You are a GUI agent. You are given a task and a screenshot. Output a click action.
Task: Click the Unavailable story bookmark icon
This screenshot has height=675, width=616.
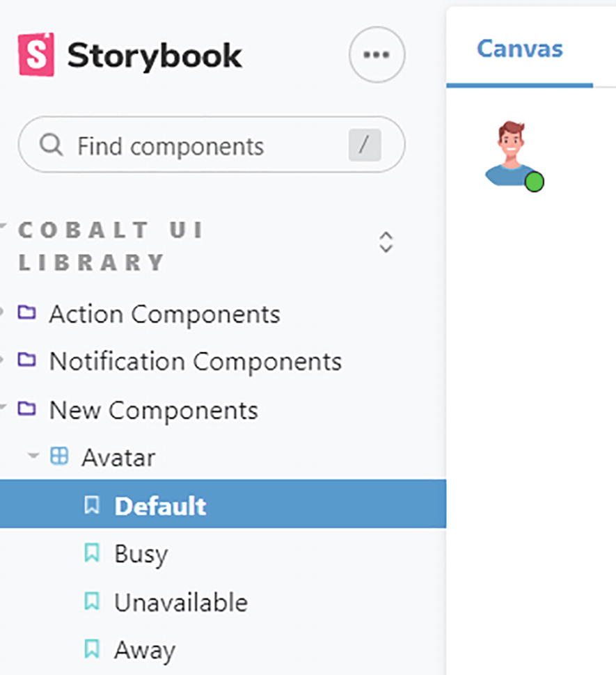tap(91, 601)
